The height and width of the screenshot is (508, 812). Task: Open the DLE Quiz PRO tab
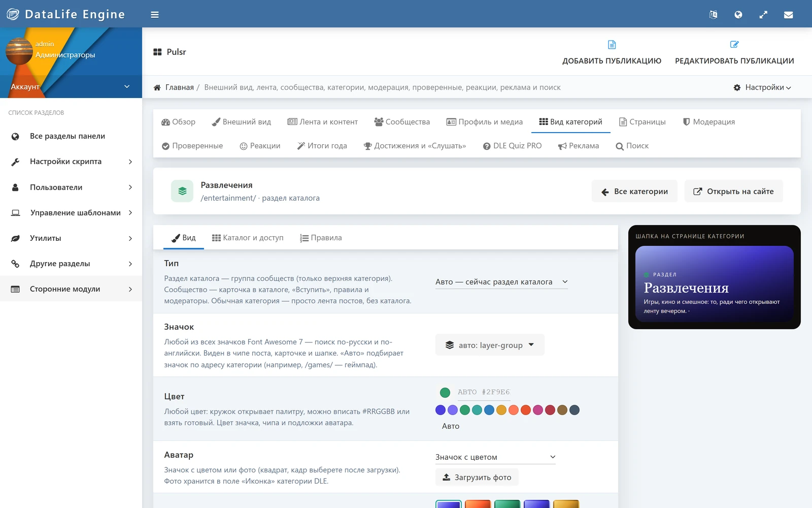point(513,146)
